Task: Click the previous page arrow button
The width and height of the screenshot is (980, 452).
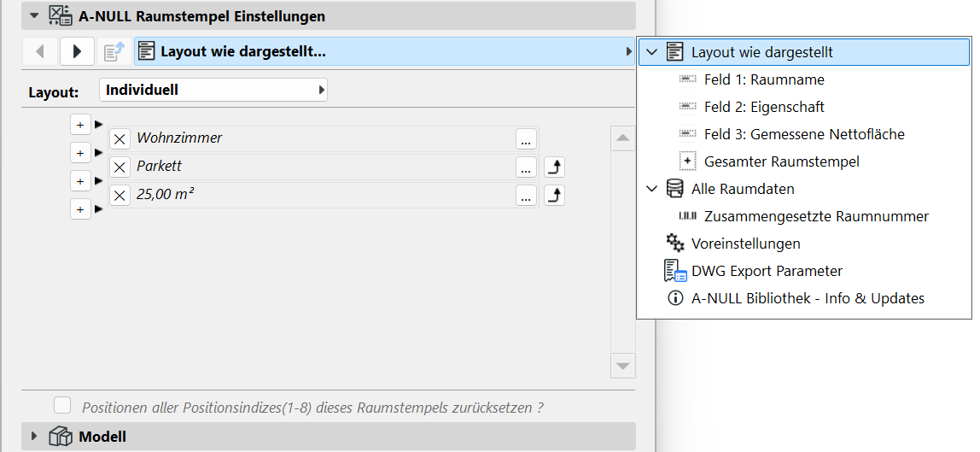Action: pos(39,52)
